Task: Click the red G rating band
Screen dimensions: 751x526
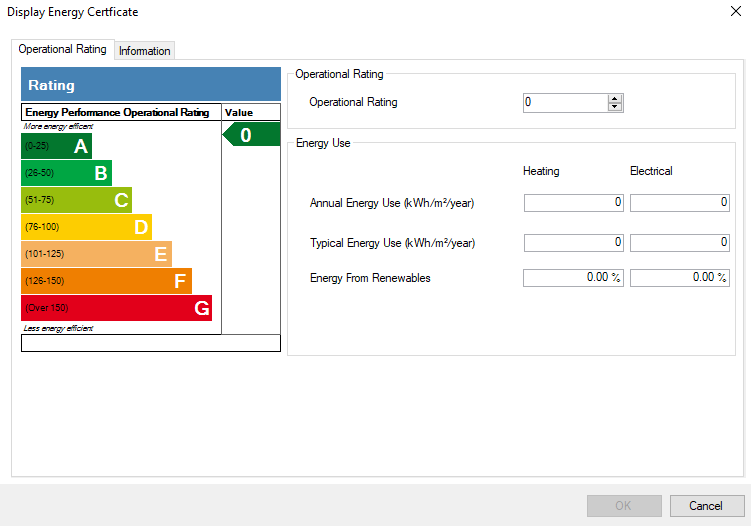Action: [x=117, y=308]
